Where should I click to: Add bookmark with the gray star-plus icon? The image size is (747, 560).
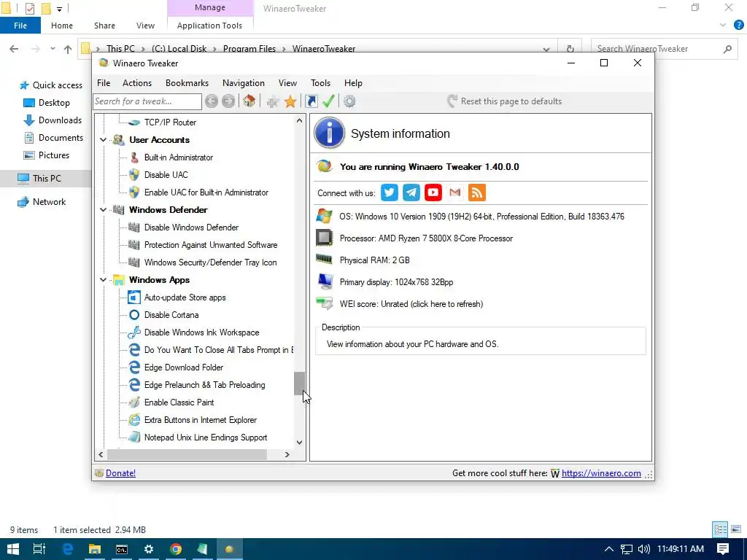point(273,101)
